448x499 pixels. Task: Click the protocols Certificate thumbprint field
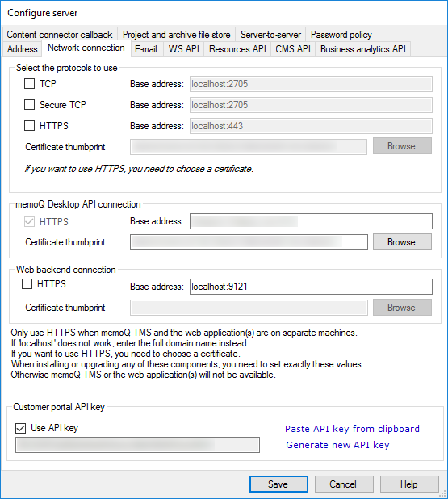point(249,147)
